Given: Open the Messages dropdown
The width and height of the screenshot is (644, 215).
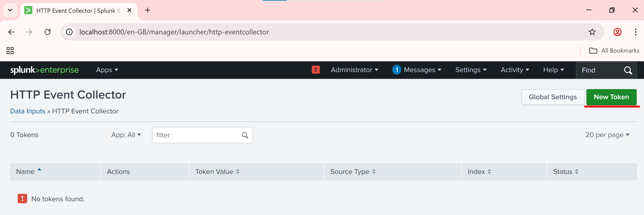Looking at the screenshot, I should point(423,70).
